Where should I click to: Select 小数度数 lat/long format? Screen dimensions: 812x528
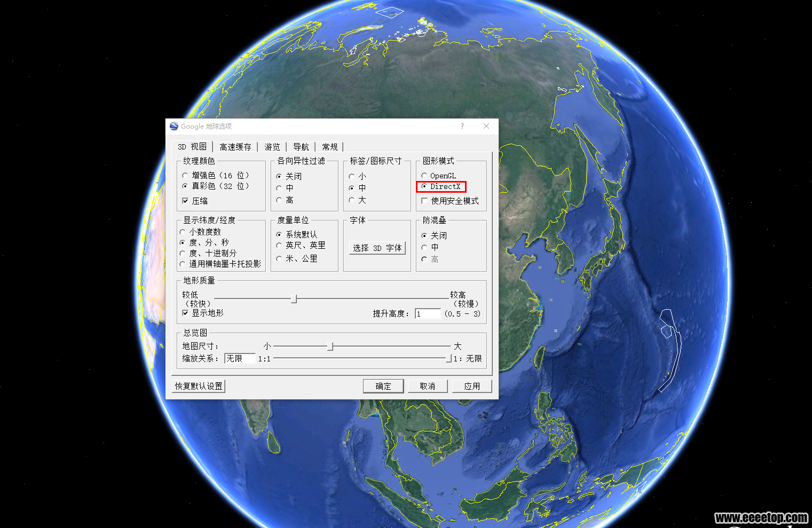click(x=200, y=232)
